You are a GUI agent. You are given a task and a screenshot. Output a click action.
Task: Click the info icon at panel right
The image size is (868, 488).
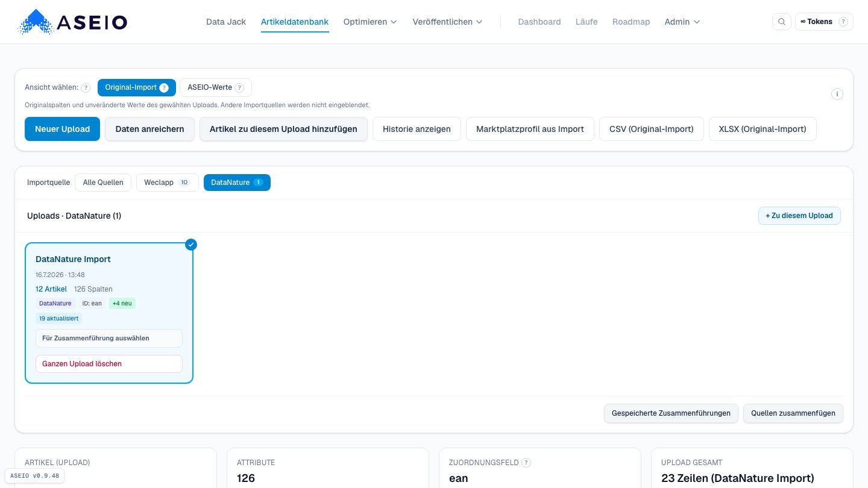coord(837,94)
